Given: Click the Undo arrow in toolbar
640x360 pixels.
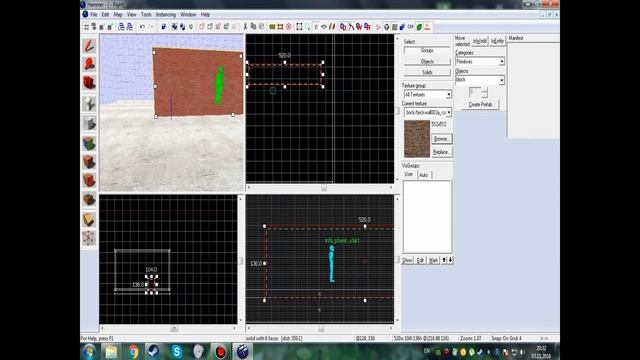Looking at the screenshot, I should coord(142,27).
